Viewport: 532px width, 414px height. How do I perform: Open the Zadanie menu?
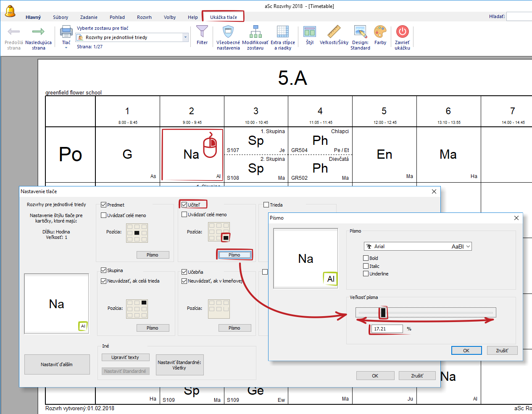point(89,17)
